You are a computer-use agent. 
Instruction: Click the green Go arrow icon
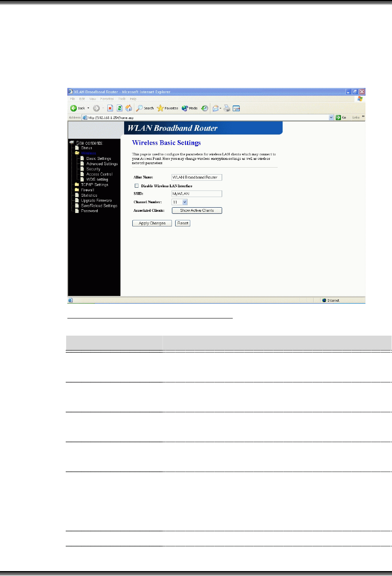coord(338,117)
